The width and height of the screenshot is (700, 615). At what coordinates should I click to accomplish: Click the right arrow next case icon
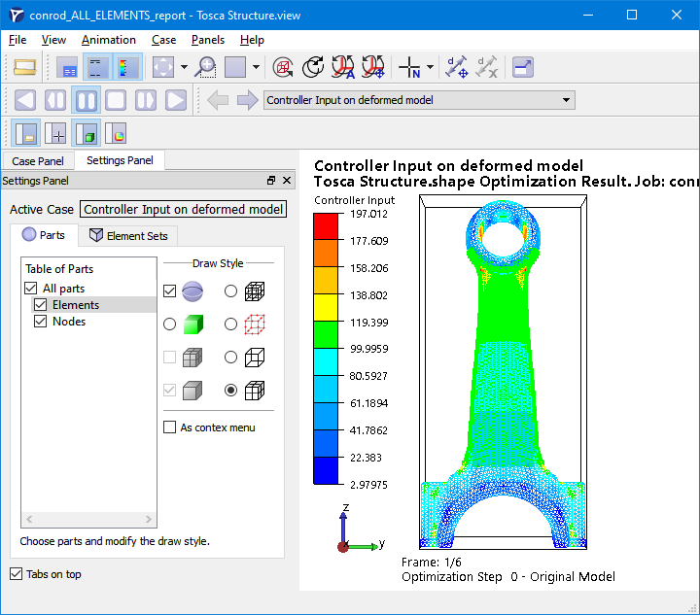248,100
